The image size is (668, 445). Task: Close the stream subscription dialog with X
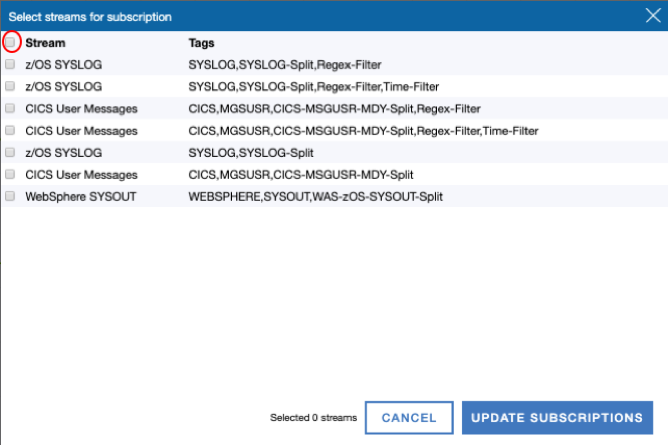[x=652, y=16]
